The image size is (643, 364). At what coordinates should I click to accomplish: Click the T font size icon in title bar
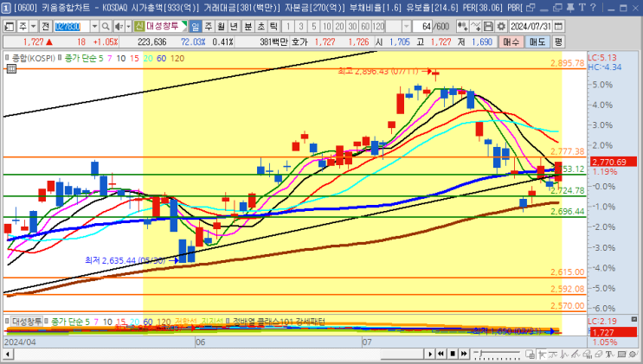click(582, 8)
